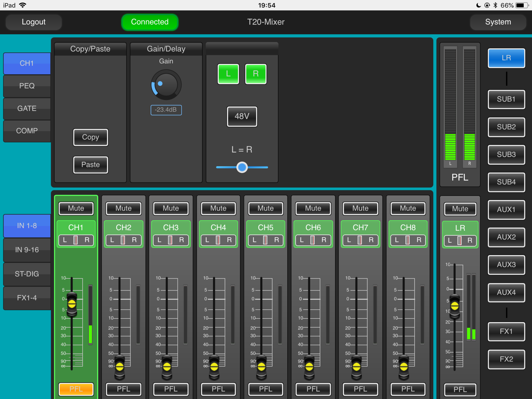Click the CH5 pan indicator
Screen dimensions: 532x399
(x=266, y=240)
